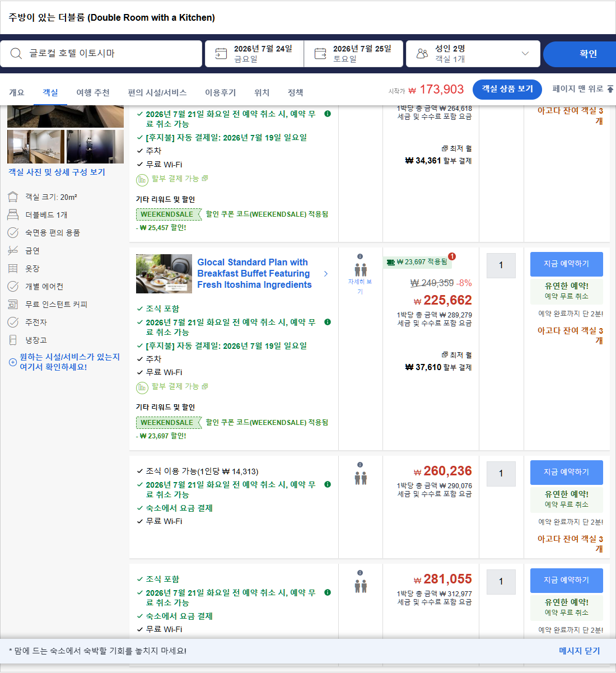Click info icon next to cancellation in ₩225,662 plan

(x=328, y=322)
